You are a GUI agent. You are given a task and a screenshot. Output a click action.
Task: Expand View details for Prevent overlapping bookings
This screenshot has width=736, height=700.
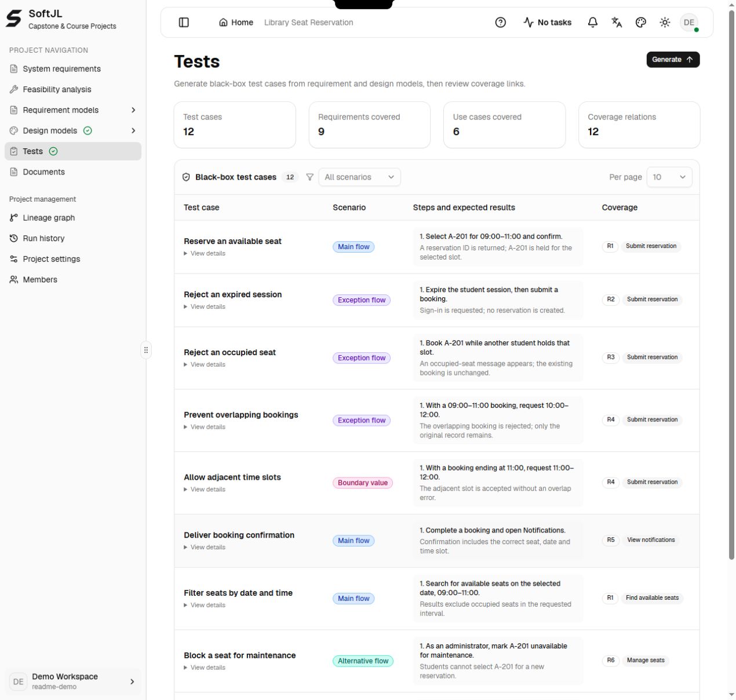(x=205, y=427)
